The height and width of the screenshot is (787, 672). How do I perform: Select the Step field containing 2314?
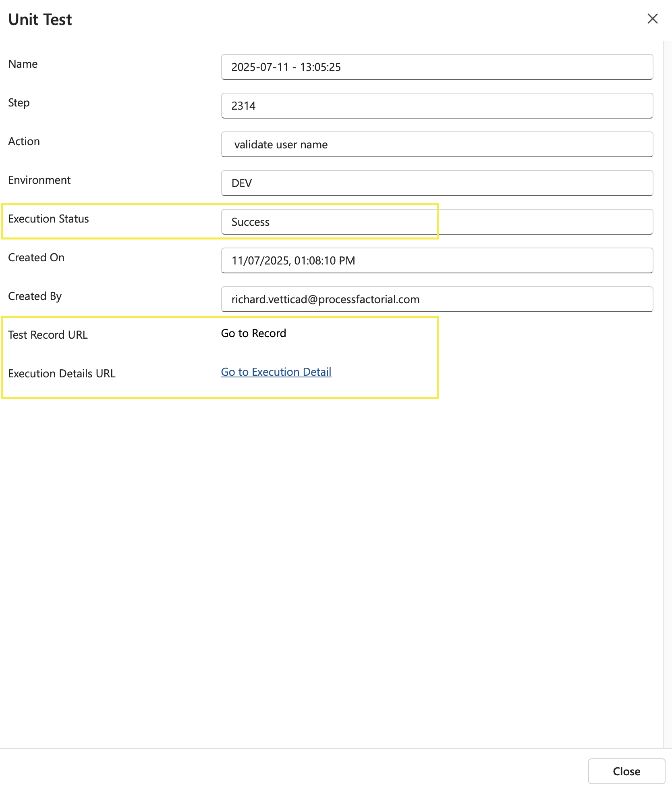click(x=437, y=106)
